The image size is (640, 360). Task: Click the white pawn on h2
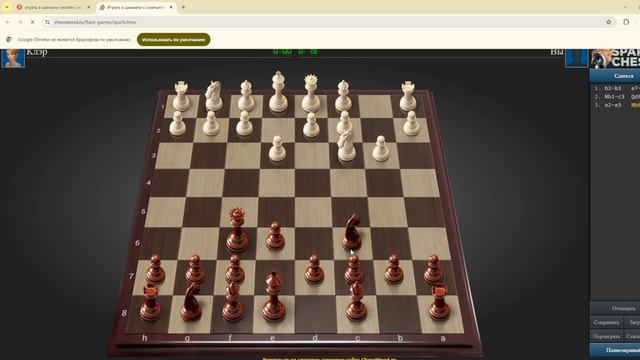(x=177, y=123)
